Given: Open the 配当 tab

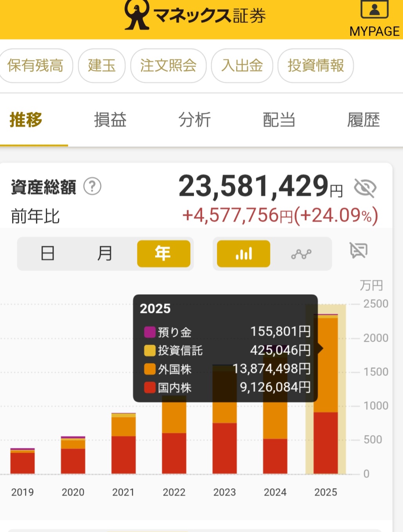Looking at the screenshot, I should pyautogui.click(x=279, y=120).
